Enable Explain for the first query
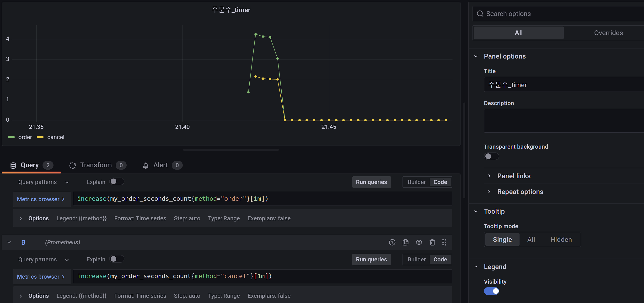This screenshot has height=303, width=644. [x=117, y=182]
